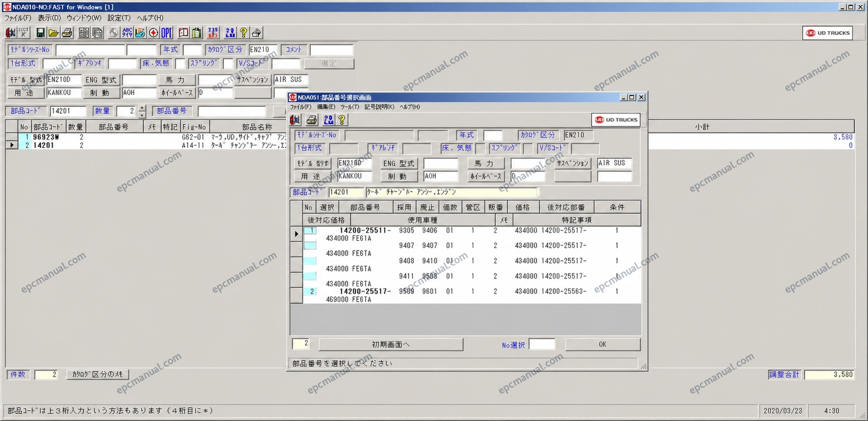
Task: Click selection cell of row 2 14200-25517-
Action: coord(310,291)
